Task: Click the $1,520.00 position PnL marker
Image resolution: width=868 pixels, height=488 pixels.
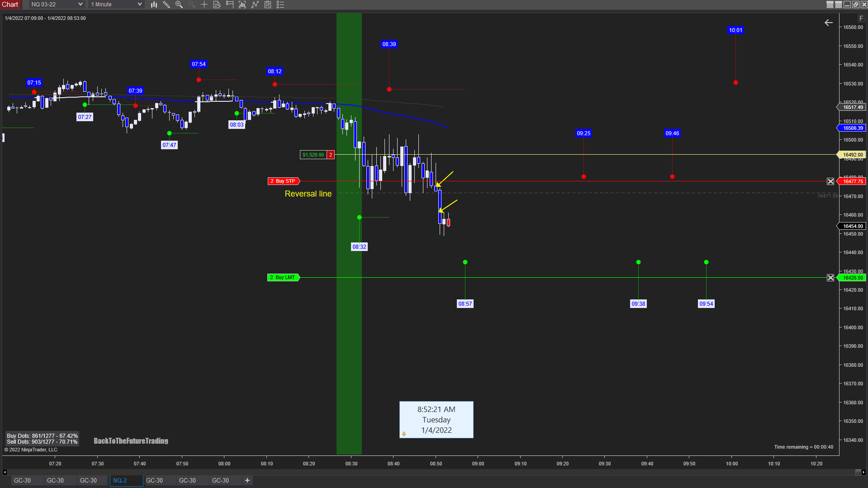Action: pos(313,155)
